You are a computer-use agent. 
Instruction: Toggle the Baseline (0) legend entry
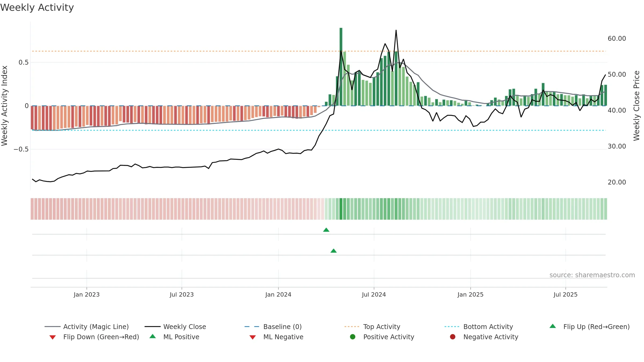[273, 327]
